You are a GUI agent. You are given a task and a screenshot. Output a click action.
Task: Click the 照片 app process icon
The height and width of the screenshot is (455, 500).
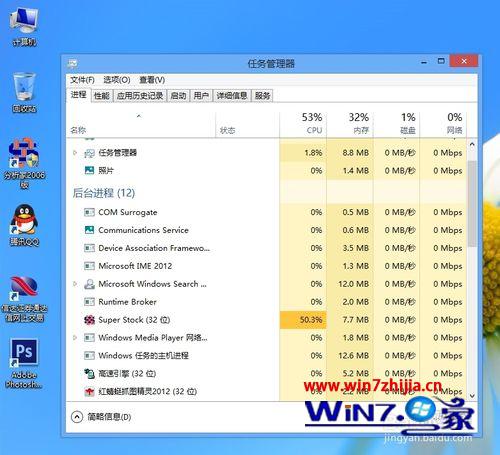[89, 171]
